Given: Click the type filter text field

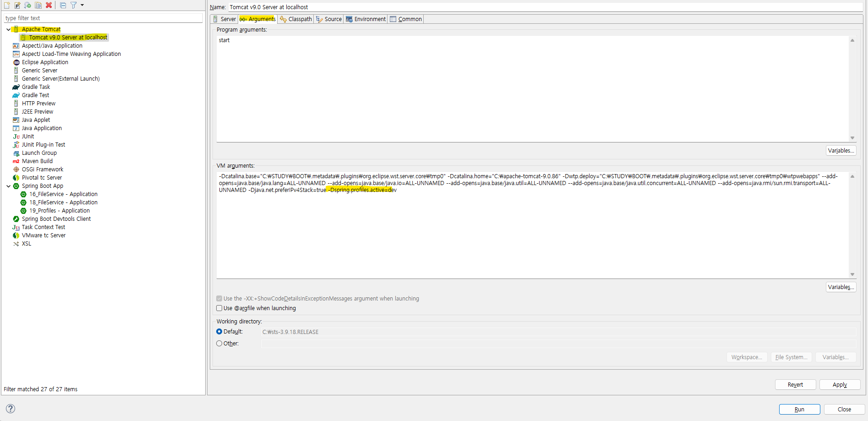Looking at the screenshot, I should click(x=104, y=18).
